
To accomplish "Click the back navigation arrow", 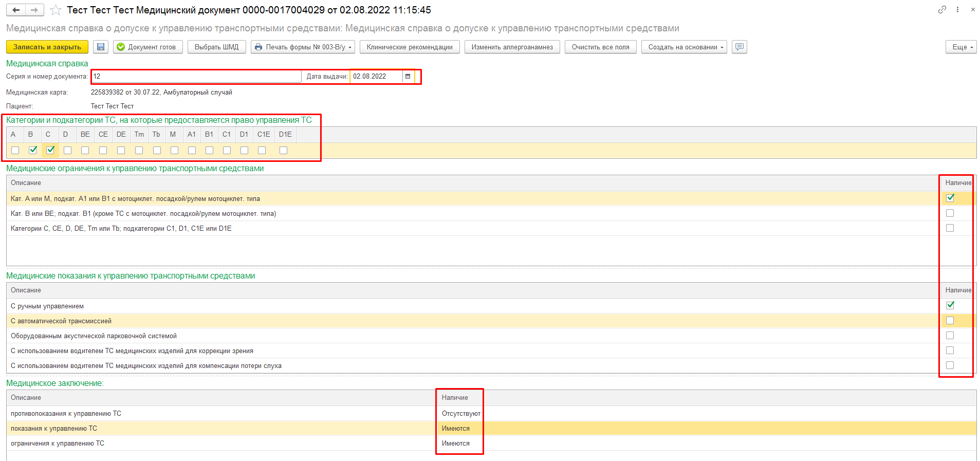I will (x=16, y=10).
